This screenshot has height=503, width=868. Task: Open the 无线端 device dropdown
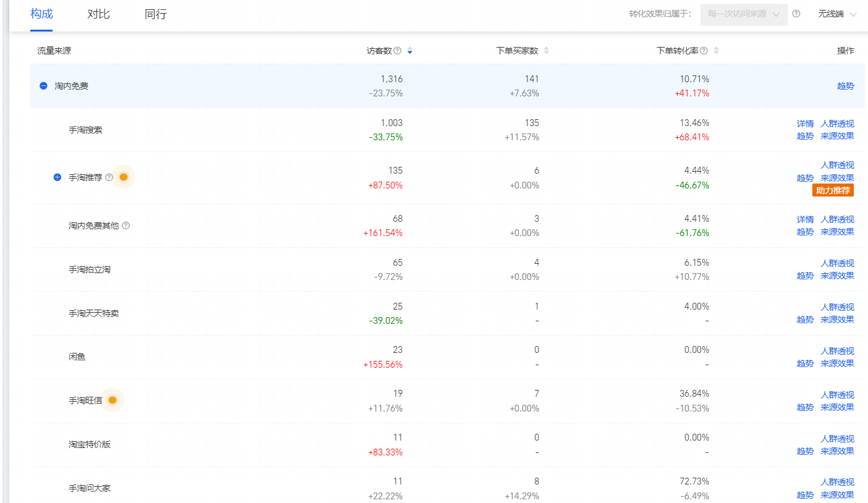(x=837, y=14)
